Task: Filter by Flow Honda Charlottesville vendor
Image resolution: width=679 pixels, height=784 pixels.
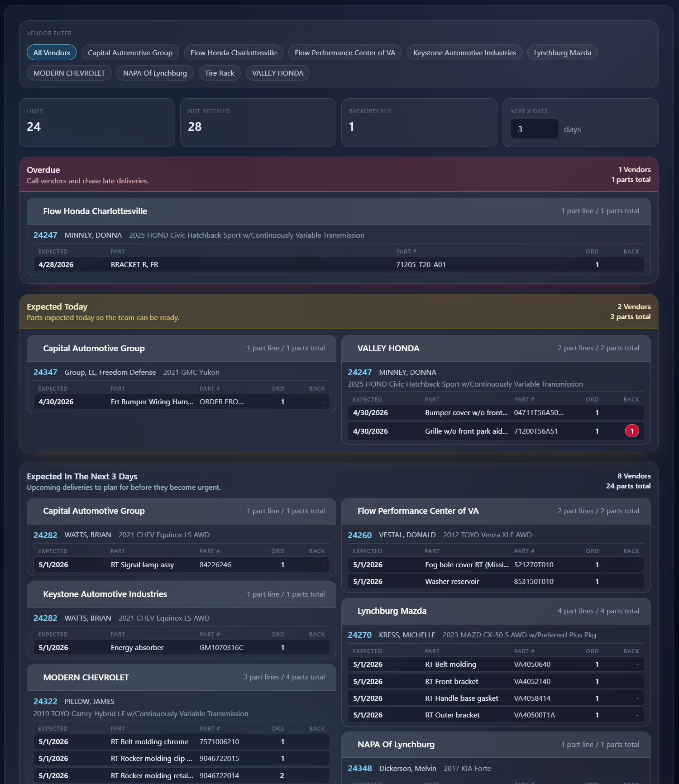Action: point(234,53)
